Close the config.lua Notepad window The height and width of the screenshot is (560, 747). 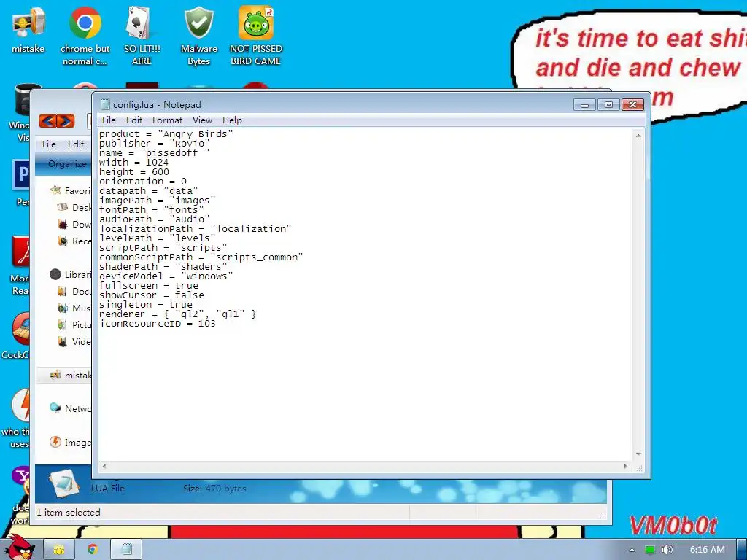coord(632,104)
